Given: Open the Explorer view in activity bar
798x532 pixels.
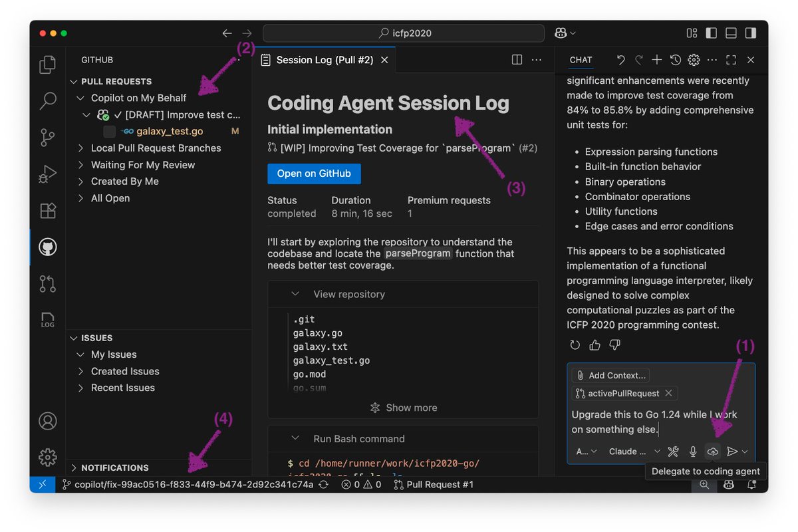Looking at the screenshot, I should pos(47,65).
